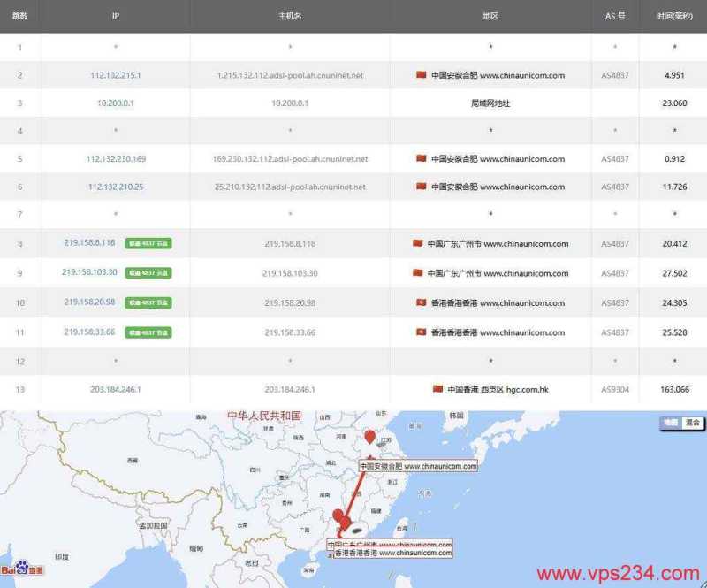Click the Hong Kong flag icon on hop 10
The image size is (707, 588).
tap(422, 303)
